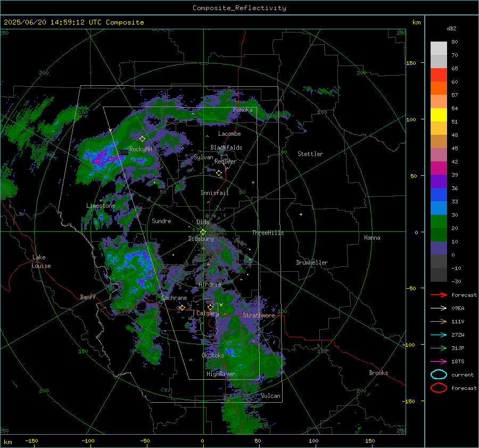
Task: Click the cyan current ellipse icon
Action: point(439,374)
